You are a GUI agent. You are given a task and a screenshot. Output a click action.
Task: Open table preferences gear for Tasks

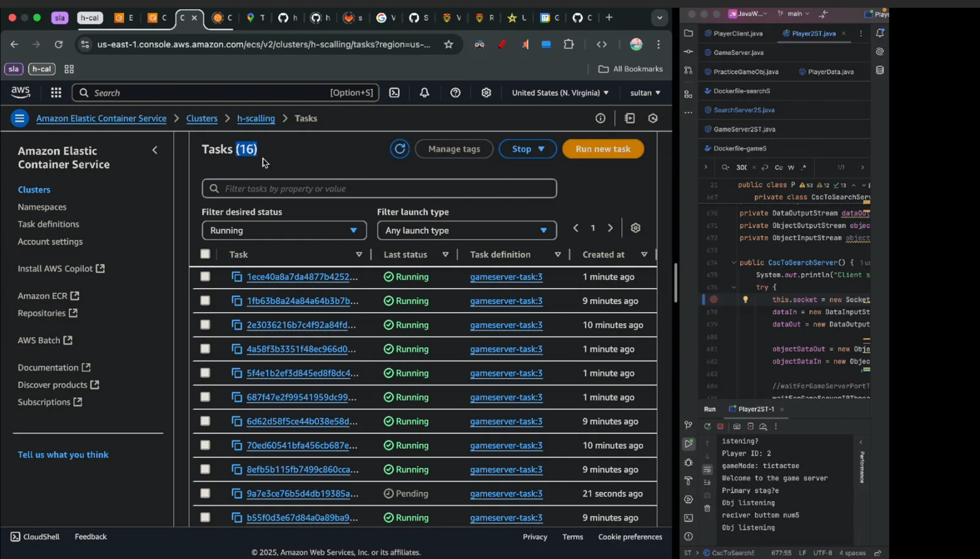tap(636, 228)
